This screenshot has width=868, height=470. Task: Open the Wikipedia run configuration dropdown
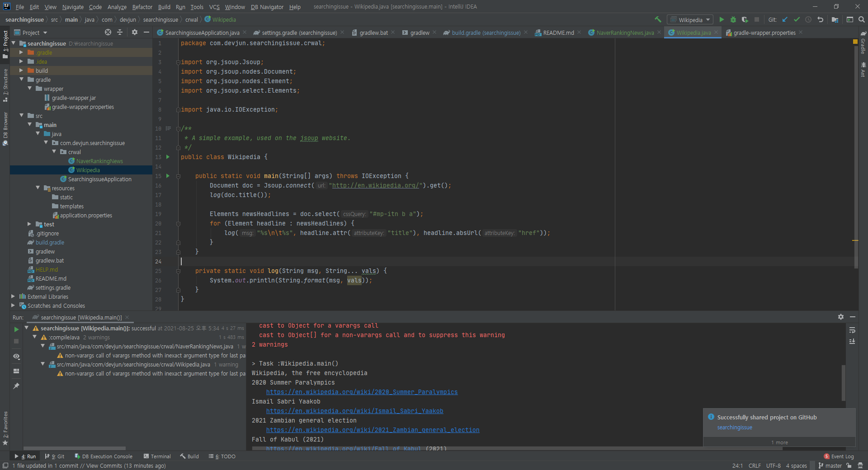(690, 19)
